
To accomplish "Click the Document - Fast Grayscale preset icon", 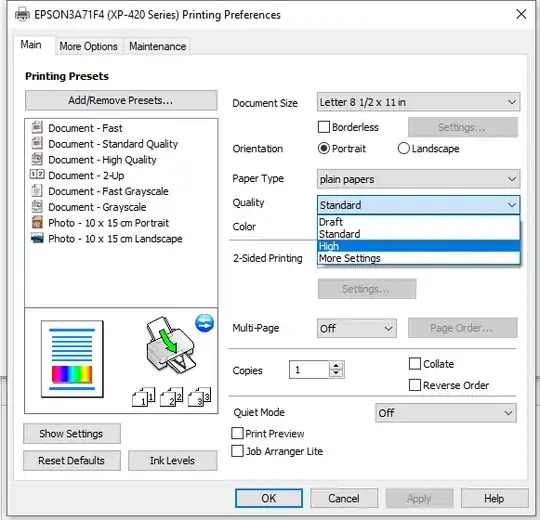I will 37,190.
